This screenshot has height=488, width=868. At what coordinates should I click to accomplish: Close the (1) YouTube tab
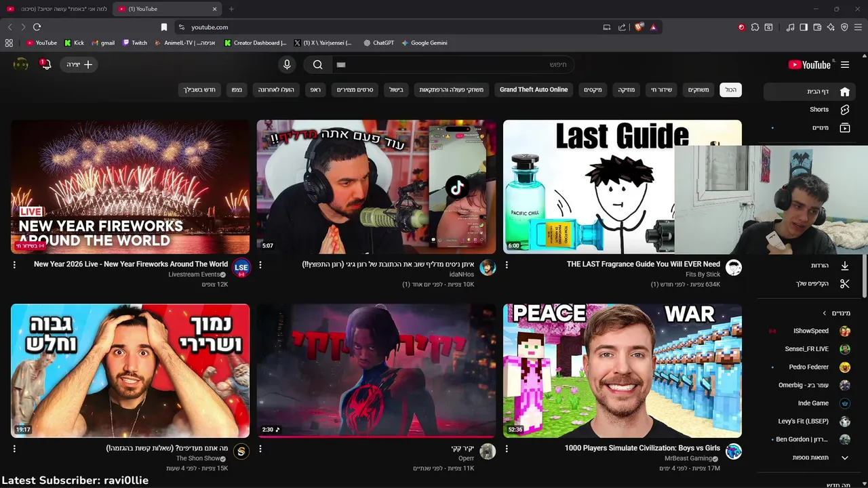215,9
